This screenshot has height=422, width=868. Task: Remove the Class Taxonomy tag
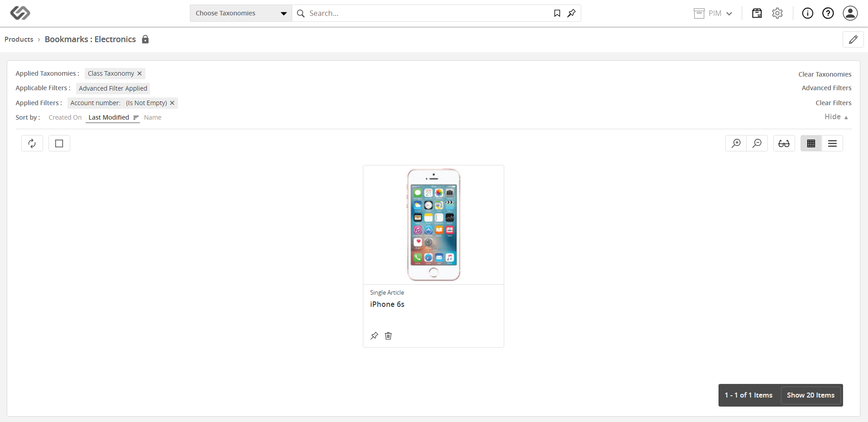140,73
